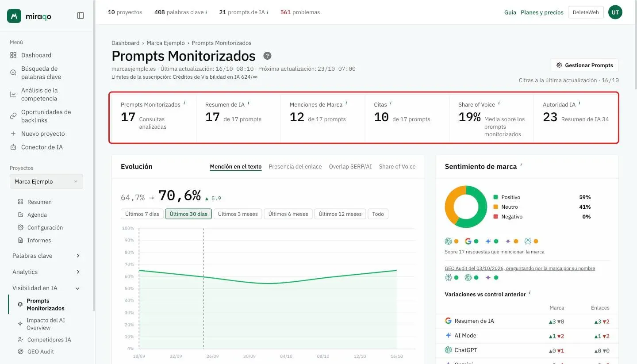Click the info icon beside Share of Voice card

pos(499,103)
